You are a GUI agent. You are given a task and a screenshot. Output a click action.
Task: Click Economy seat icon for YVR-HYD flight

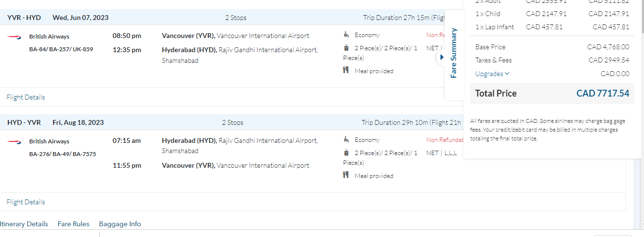[346, 35]
